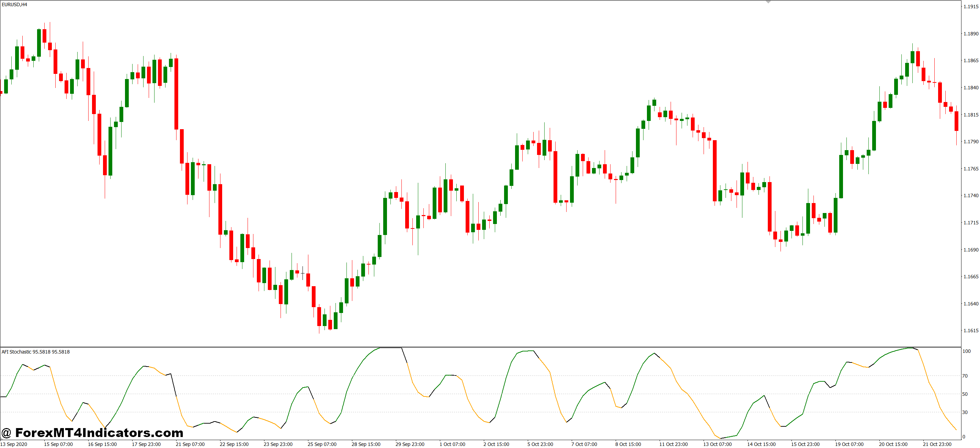
Task: Click the 5 Oct 23:00 time axis label
Action: tap(540, 444)
